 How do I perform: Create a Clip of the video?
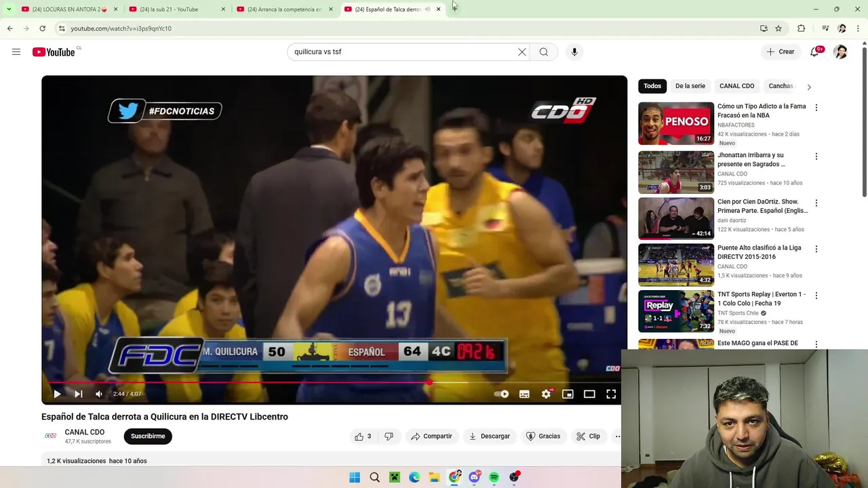click(589, 436)
